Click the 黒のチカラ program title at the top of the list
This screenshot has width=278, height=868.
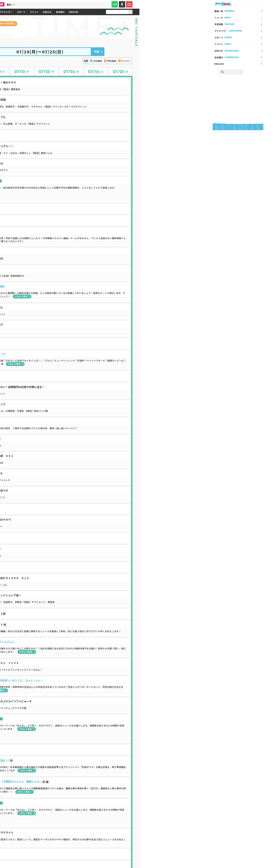coord(8,83)
